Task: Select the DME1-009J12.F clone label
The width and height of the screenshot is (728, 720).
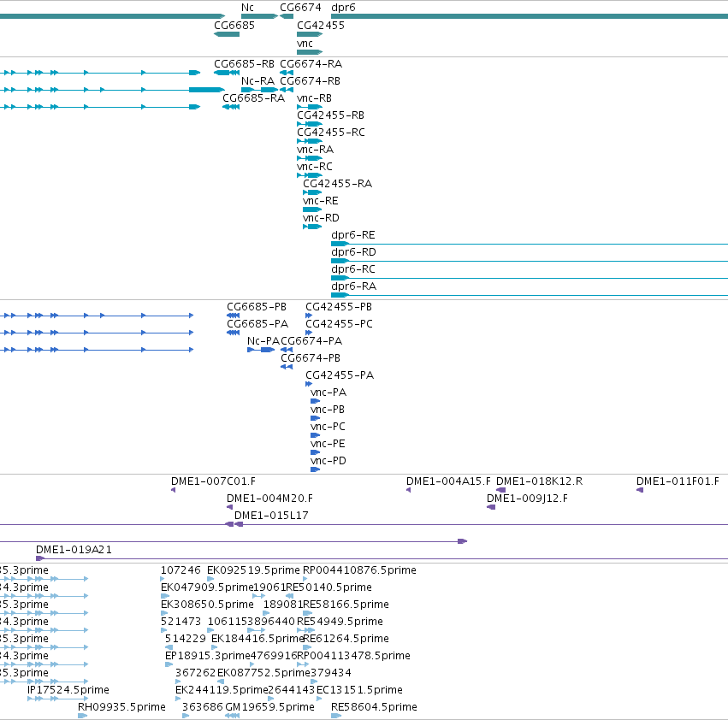Action: [x=528, y=499]
